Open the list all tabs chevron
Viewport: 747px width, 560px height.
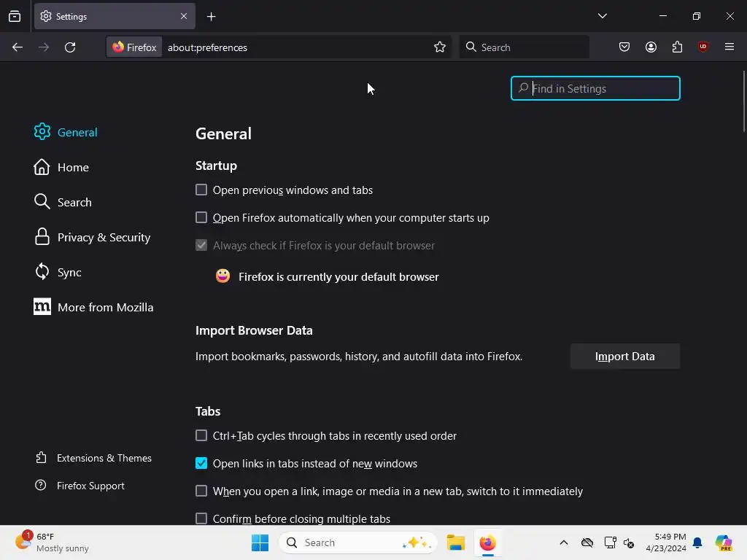coord(602,16)
